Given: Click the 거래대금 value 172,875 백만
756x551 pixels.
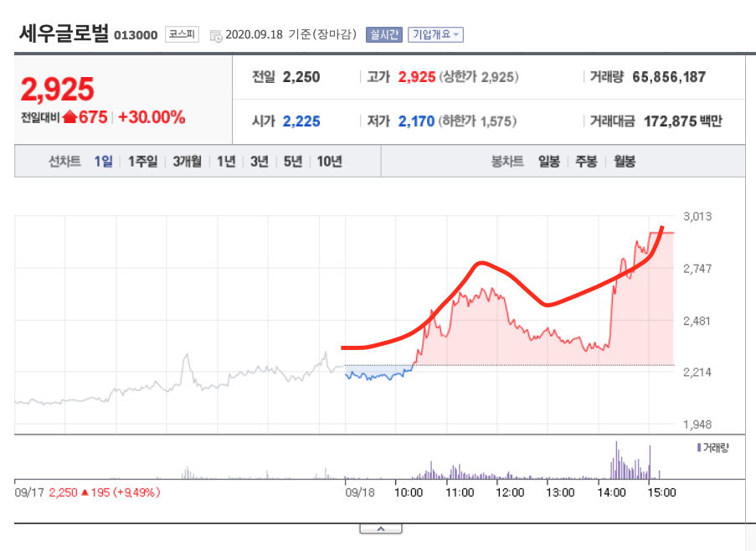Looking at the screenshot, I should click(x=682, y=121).
